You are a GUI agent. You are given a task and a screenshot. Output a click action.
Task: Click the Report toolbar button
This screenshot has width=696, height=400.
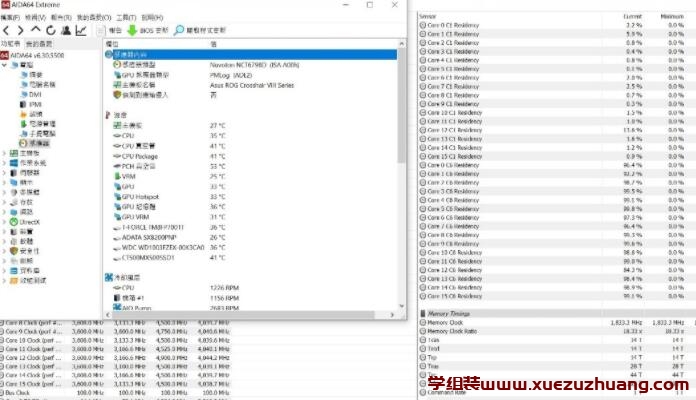coord(109,31)
